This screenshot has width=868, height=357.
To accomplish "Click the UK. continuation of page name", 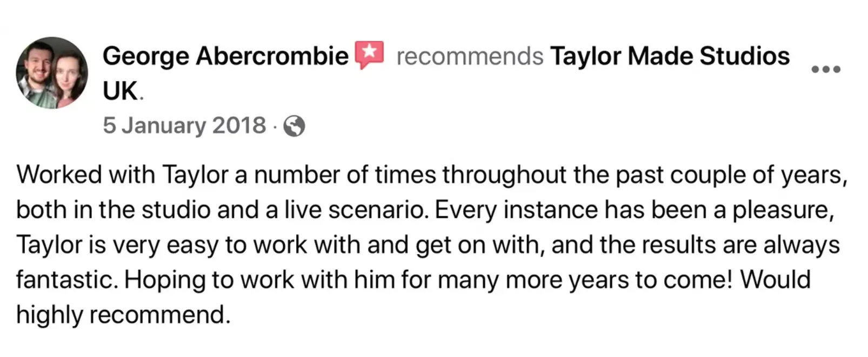I will pos(123,91).
